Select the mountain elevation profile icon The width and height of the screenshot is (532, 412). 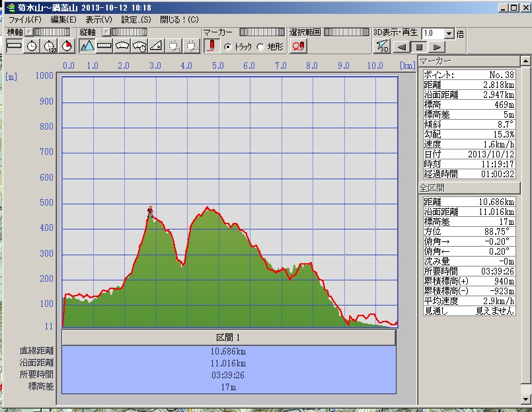tap(87, 46)
